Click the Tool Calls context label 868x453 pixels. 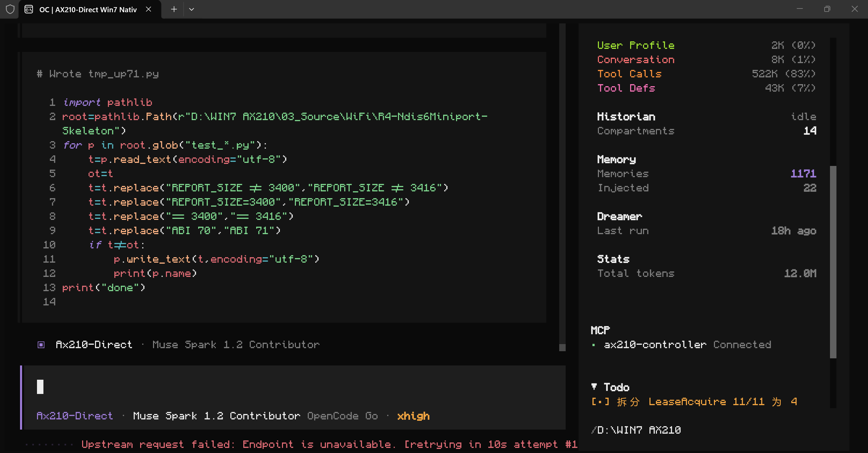pyautogui.click(x=629, y=74)
